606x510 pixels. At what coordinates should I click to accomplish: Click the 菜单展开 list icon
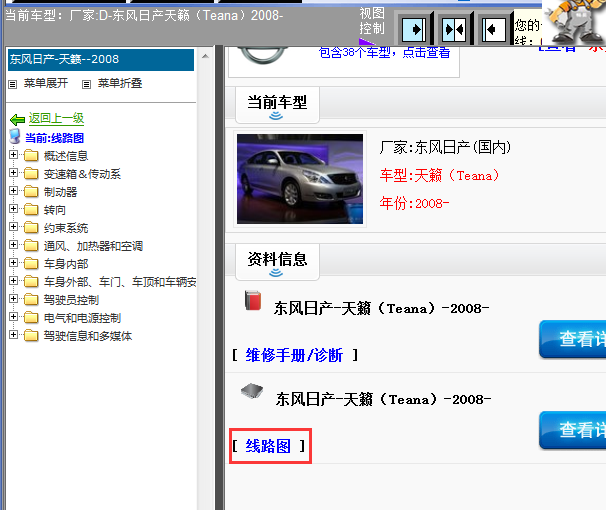pyautogui.click(x=13, y=84)
